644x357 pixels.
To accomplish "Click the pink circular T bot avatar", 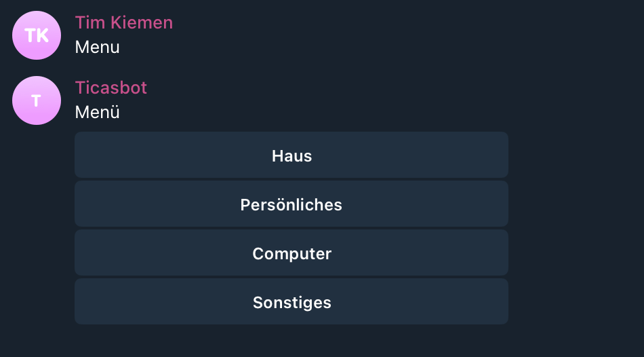I will tap(37, 100).
